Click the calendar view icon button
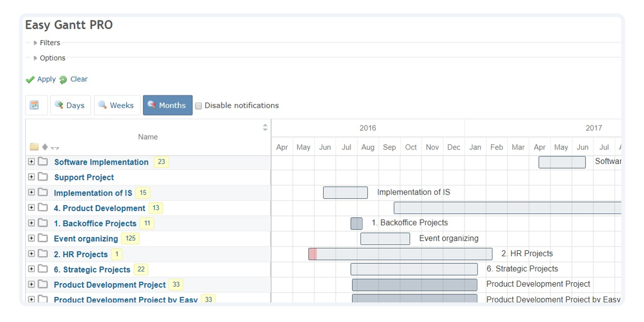The height and width of the screenshot is (322, 644). (x=34, y=105)
